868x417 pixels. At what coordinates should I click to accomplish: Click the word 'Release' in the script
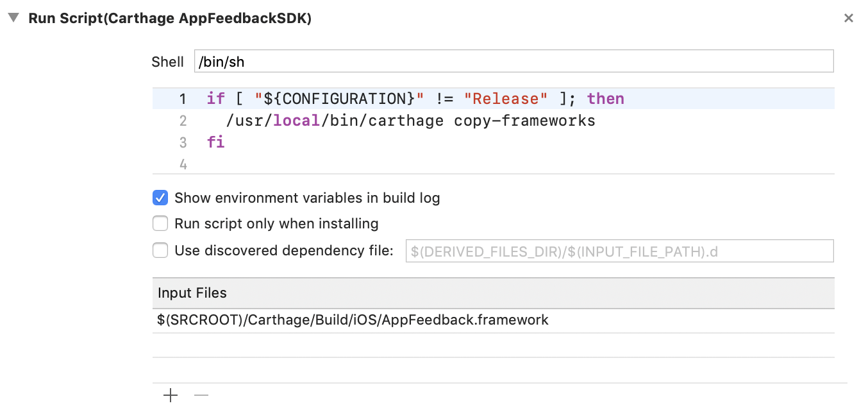click(506, 98)
